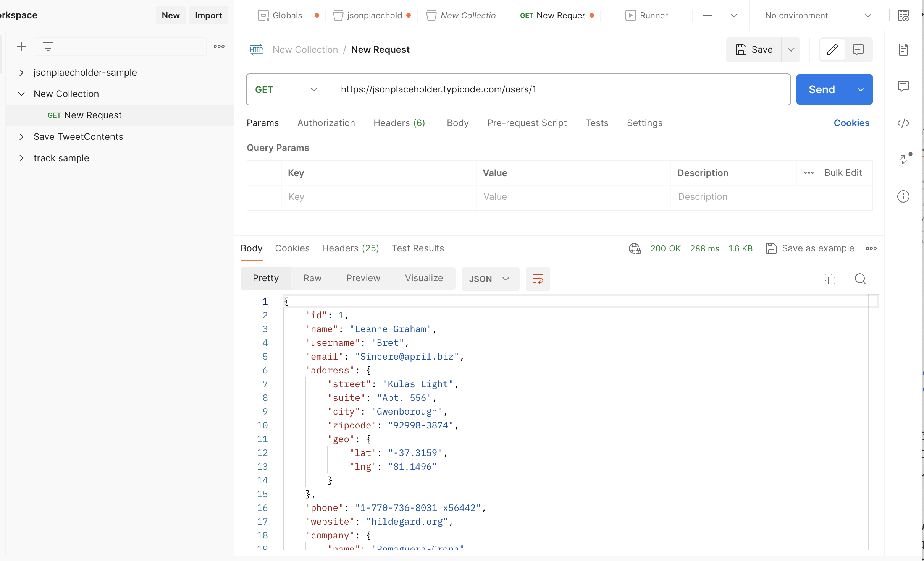Open the comment mode icon beside pencil
The image size is (924, 561).
(858, 50)
